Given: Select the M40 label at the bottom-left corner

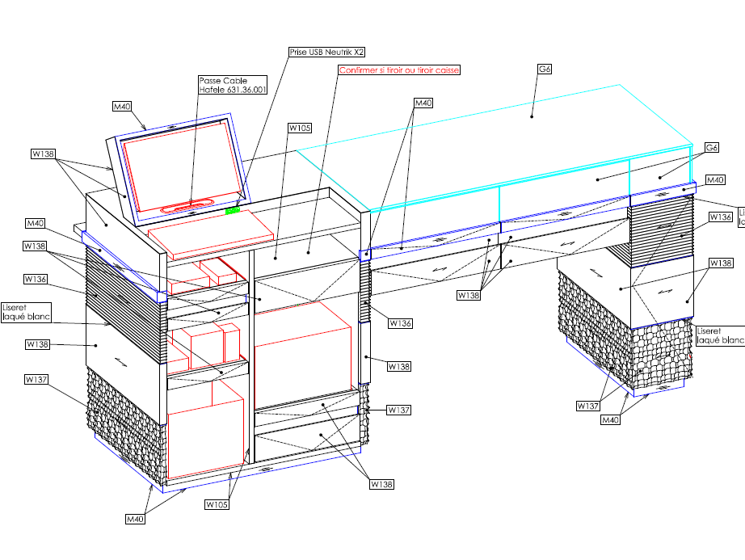Looking at the screenshot, I should (136, 517).
